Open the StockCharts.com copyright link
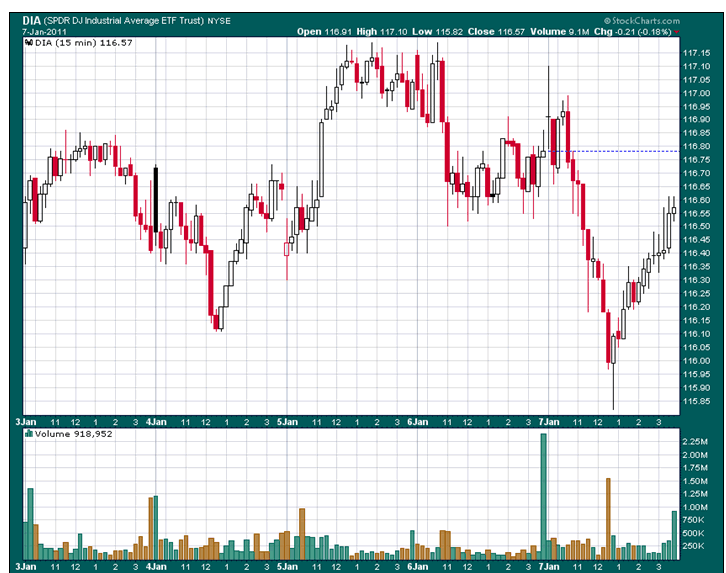Image resolution: width=726 pixels, height=573 pixels. [642, 20]
